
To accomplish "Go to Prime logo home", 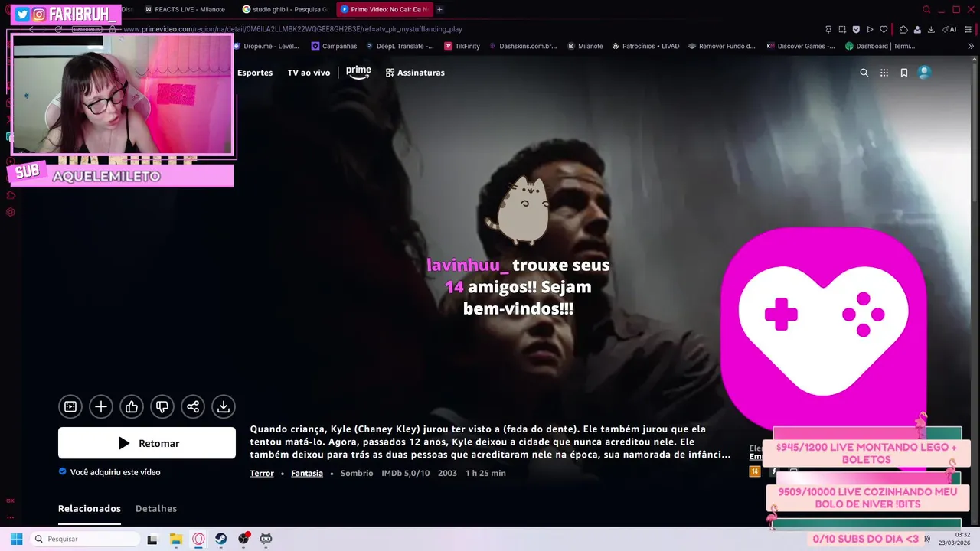I will point(358,72).
